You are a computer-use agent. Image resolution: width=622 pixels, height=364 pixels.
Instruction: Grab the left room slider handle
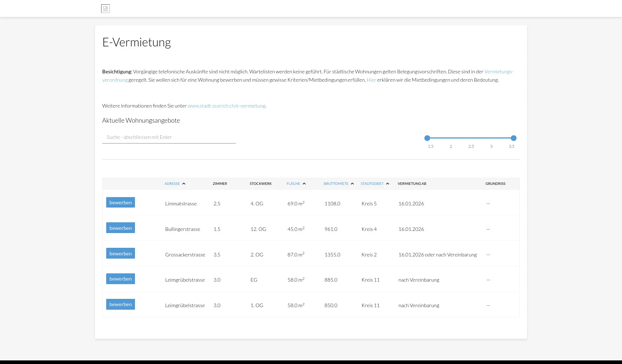pyautogui.click(x=427, y=138)
